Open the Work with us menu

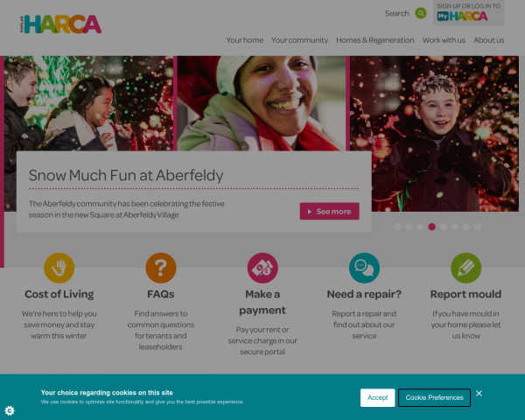pyautogui.click(x=444, y=40)
